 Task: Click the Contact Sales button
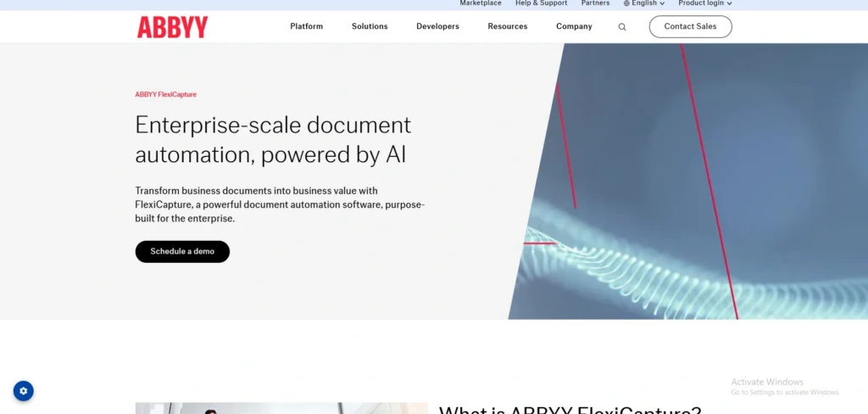(x=690, y=26)
